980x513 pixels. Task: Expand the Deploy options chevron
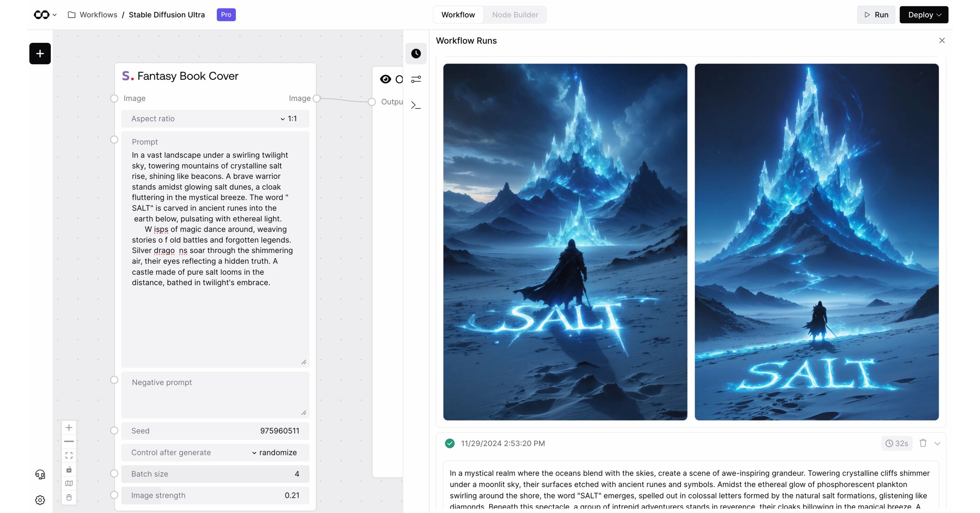[939, 15]
